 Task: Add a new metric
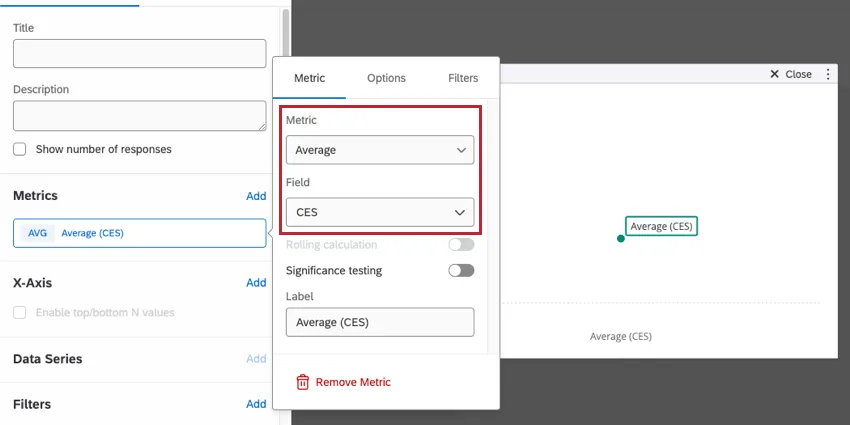tap(256, 196)
